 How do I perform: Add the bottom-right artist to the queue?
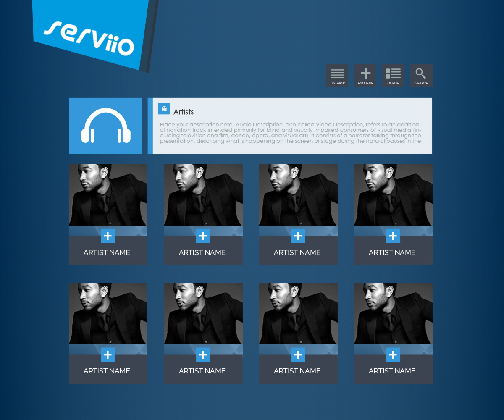393,354
